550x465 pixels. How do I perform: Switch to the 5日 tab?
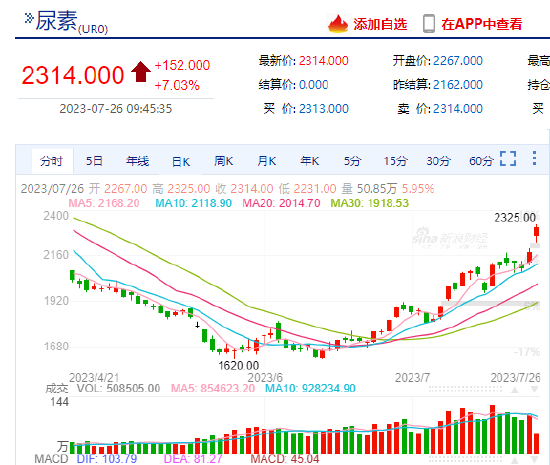pos(94,161)
